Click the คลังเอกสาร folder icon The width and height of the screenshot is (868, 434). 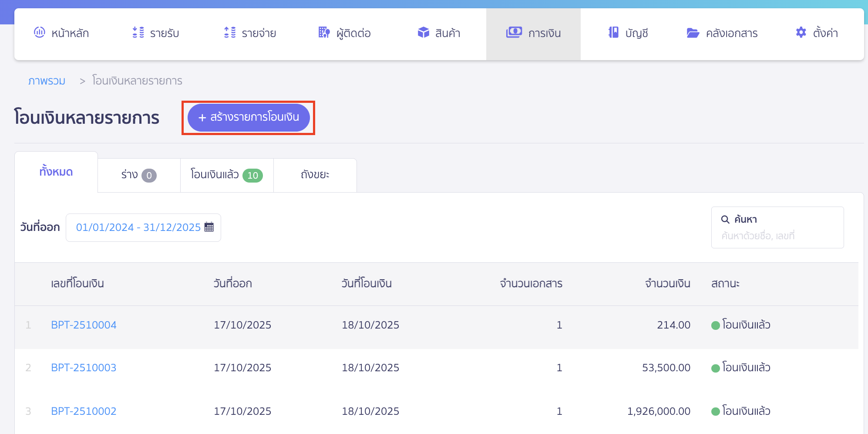pyautogui.click(x=693, y=33)
